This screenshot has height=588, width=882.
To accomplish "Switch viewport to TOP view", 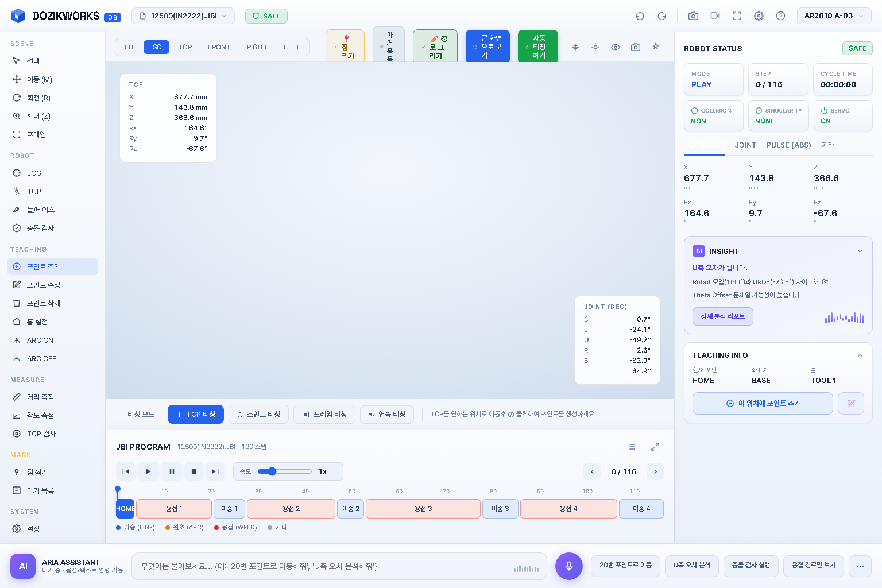I will (x=185, y=47).
